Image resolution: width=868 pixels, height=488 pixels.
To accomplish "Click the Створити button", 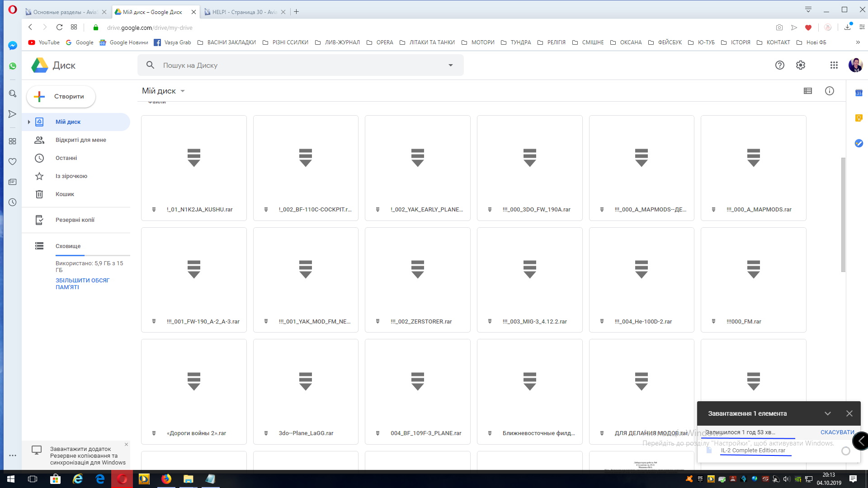I will click(61, 96).
